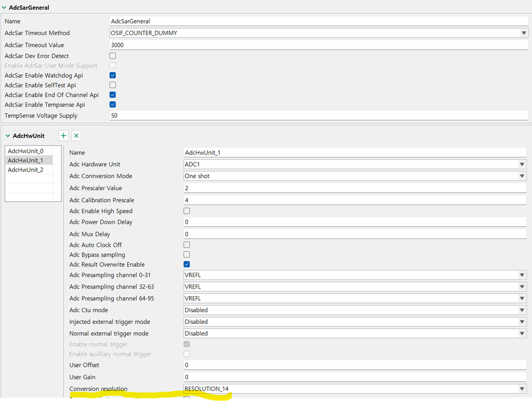Open Adc Connversion Mode dropdown
Image resolution: width=532 pixels, height=401 pixels.
(522, 176)
